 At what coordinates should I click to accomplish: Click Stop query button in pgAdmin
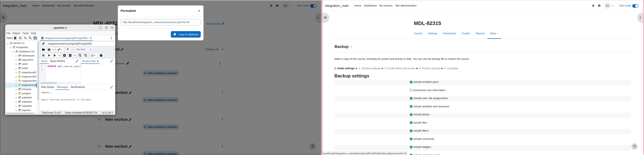(x=43, y=55)
